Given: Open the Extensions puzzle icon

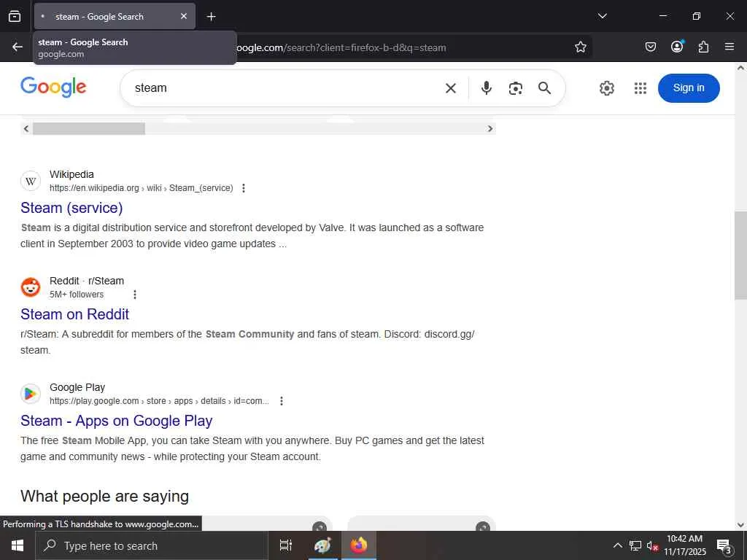Looking at the screenshot, I should [703, 47].
